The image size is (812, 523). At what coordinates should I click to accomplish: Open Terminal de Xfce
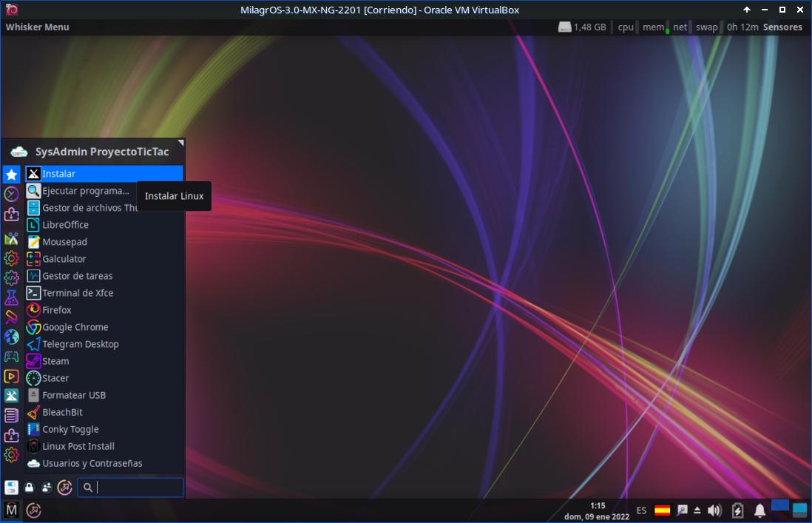tap(77, 293)
